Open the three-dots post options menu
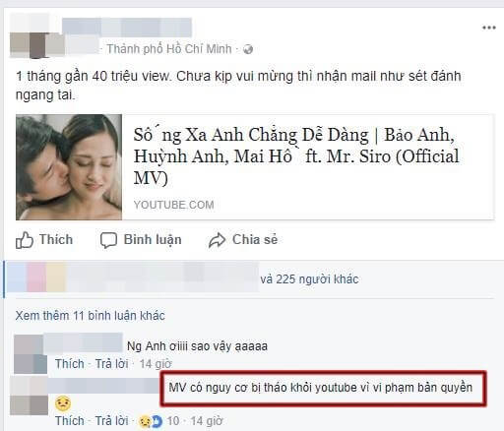504x431 pixels. 488,28
